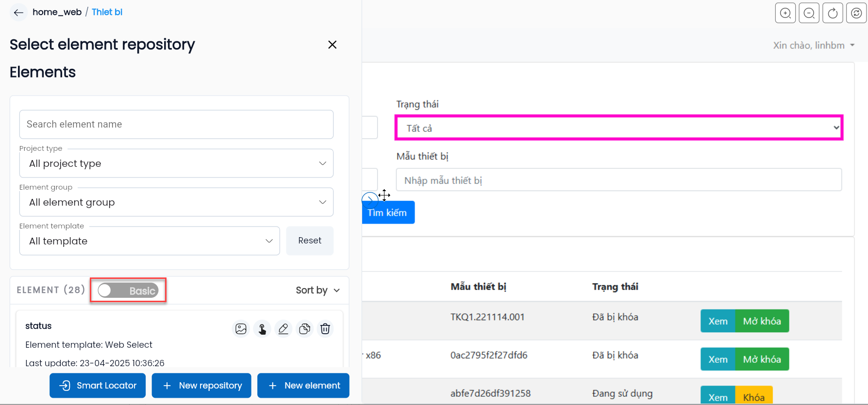
Task: View the status element's image
Action: pyautogui.click(x=241, y=329)
